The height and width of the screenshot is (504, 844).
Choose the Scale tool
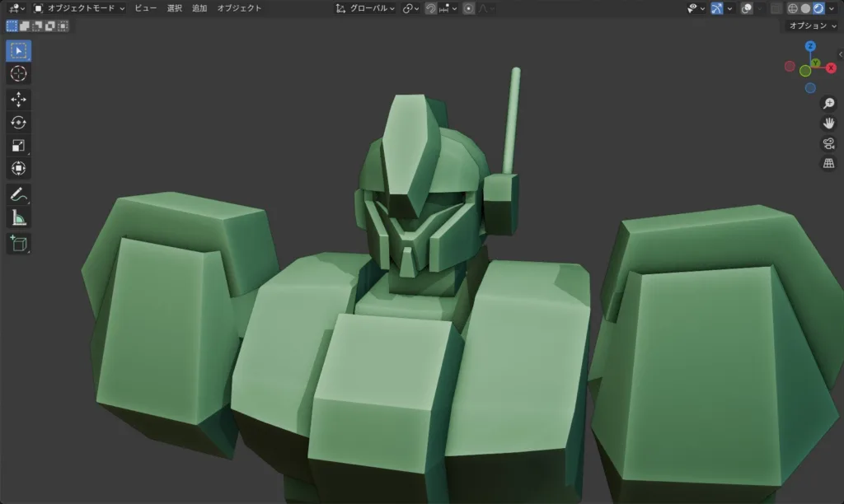(x=18, y=146)
